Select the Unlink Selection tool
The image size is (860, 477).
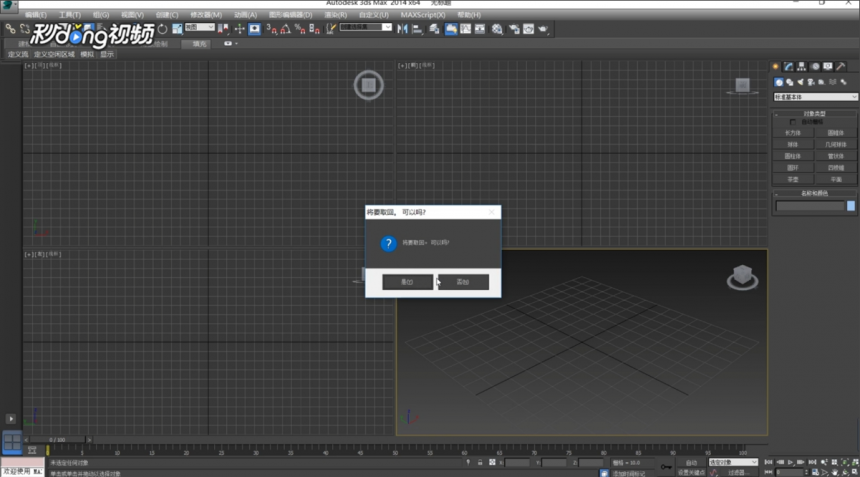pyautogui.click(x=25, y=29)
